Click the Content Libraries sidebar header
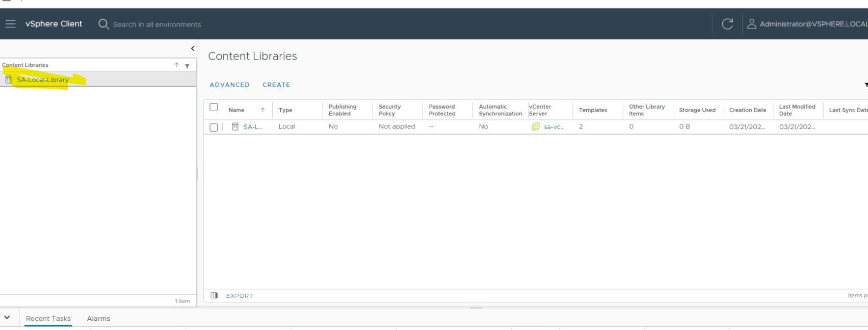Image resolution: width=868 pixels, height=330 pixels. point(25,65)
